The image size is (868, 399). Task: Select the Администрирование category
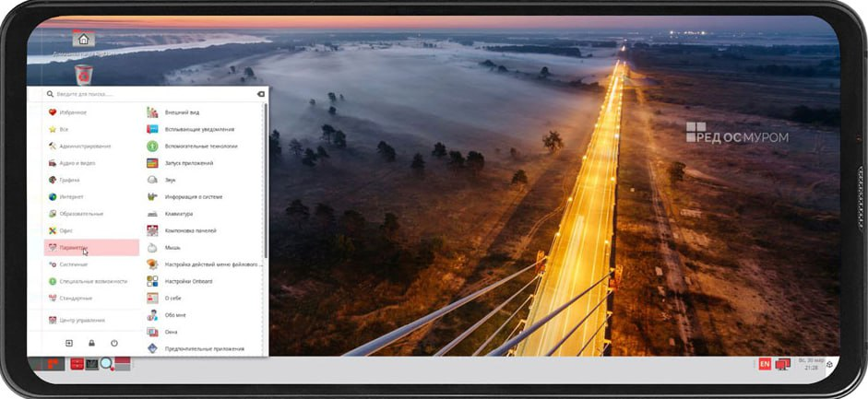tap(91, 147)
